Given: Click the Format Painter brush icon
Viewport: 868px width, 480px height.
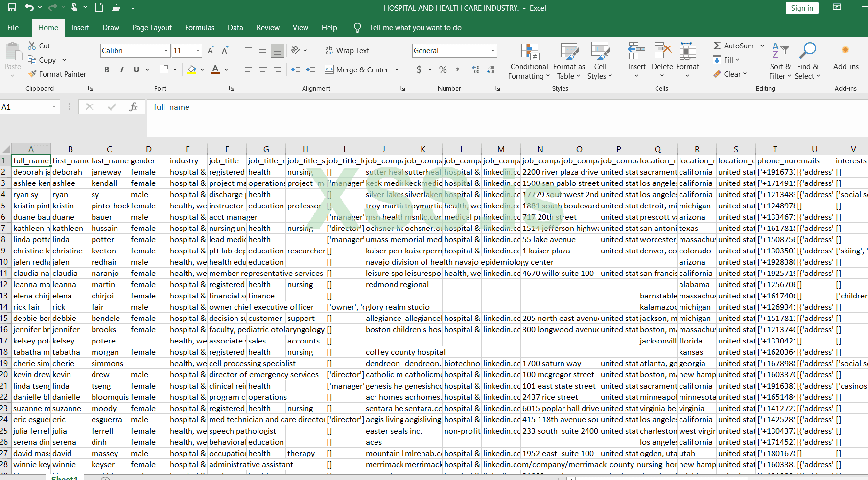Looking at the screenshot, I should (32, 74).
